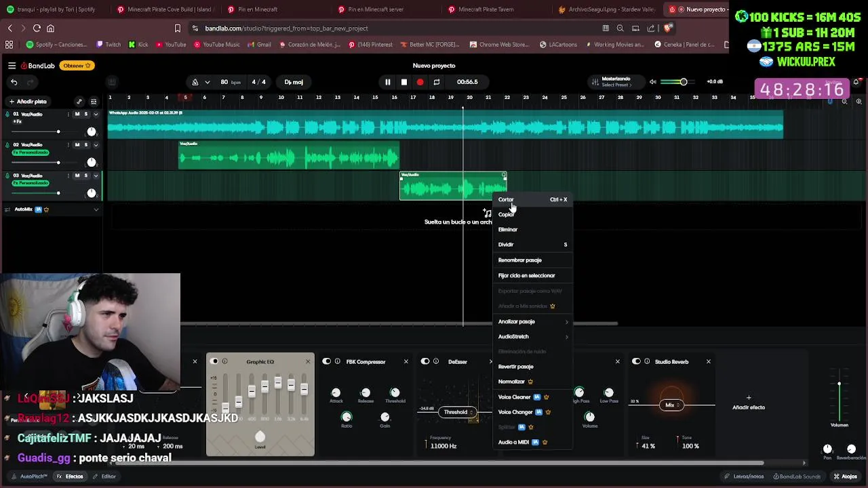The image size is (868, 488).
Task: Click the undo arrow in BandLab
Action: click(14, 82)
